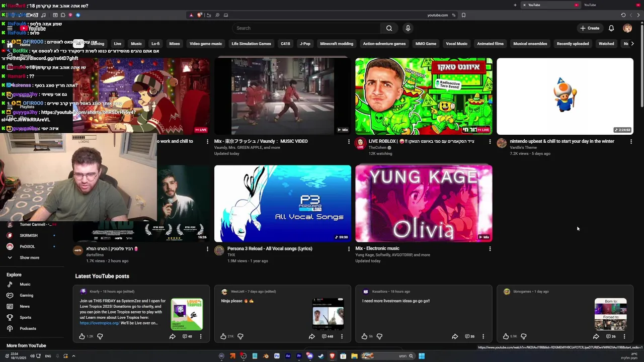Screen dimensions: 644x362
Task: Open the LIVE ROBLOX stream thumbnail
Action: pos(424,96)
